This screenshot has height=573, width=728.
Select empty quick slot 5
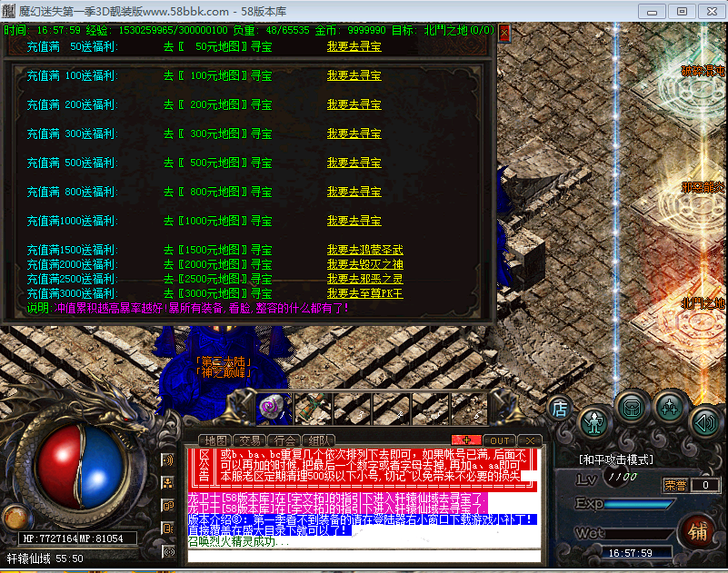(430, 409)
